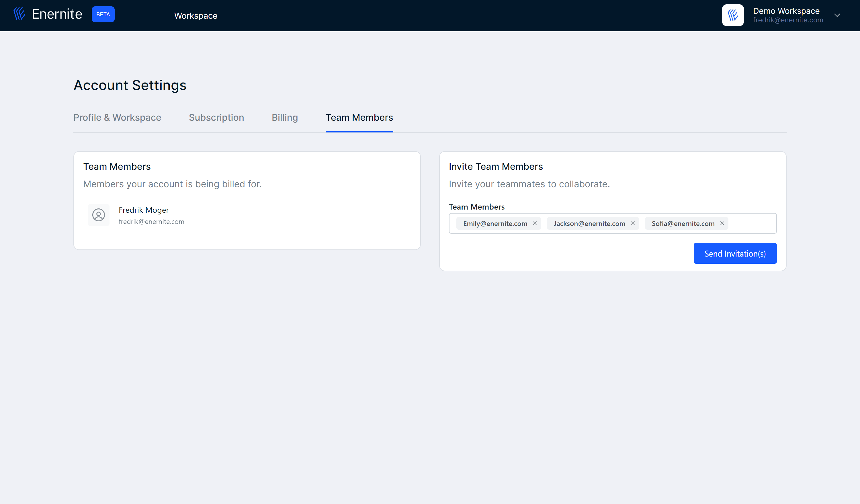
Task: Click the Enernite brand name text
Action: pyautogui.click(x=57, y=14)
